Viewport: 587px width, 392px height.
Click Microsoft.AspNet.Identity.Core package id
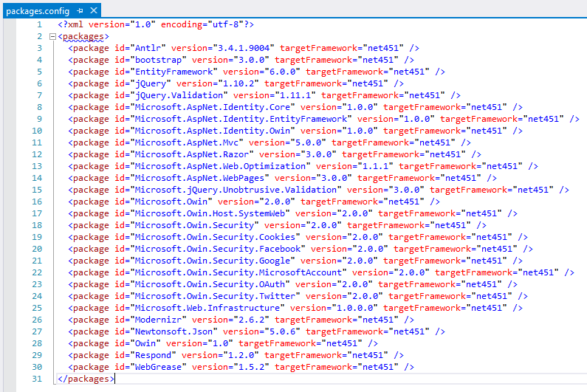pos(212,108)
